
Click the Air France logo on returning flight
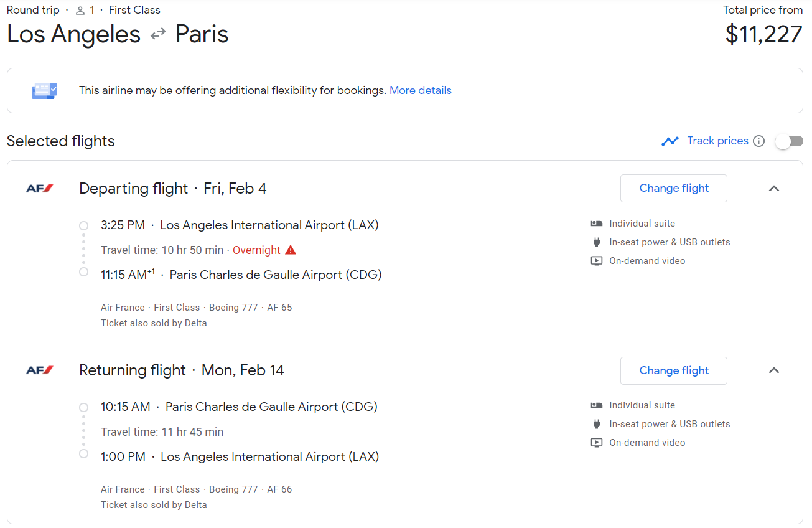point(40,370)
